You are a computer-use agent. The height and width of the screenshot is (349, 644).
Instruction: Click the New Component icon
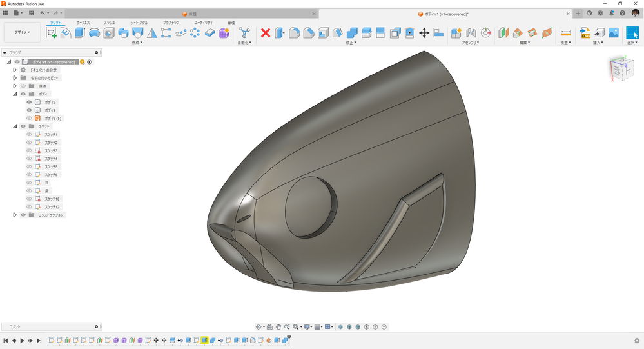click(x=456, y=33)
